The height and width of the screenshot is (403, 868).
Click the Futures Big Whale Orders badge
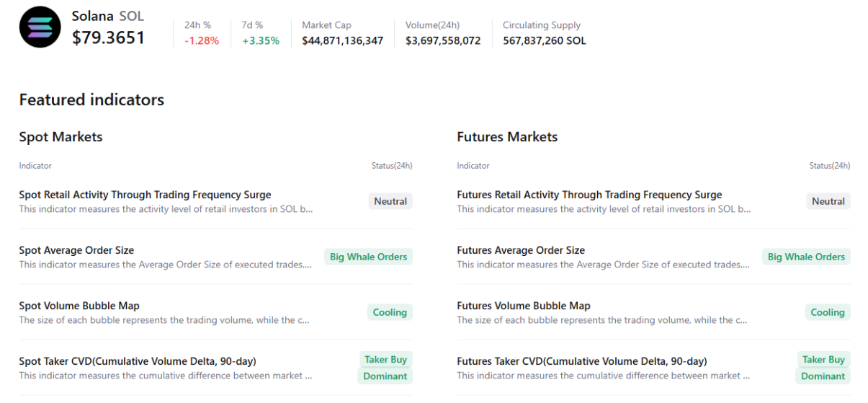pyautogui.click(x=806, y=257)
